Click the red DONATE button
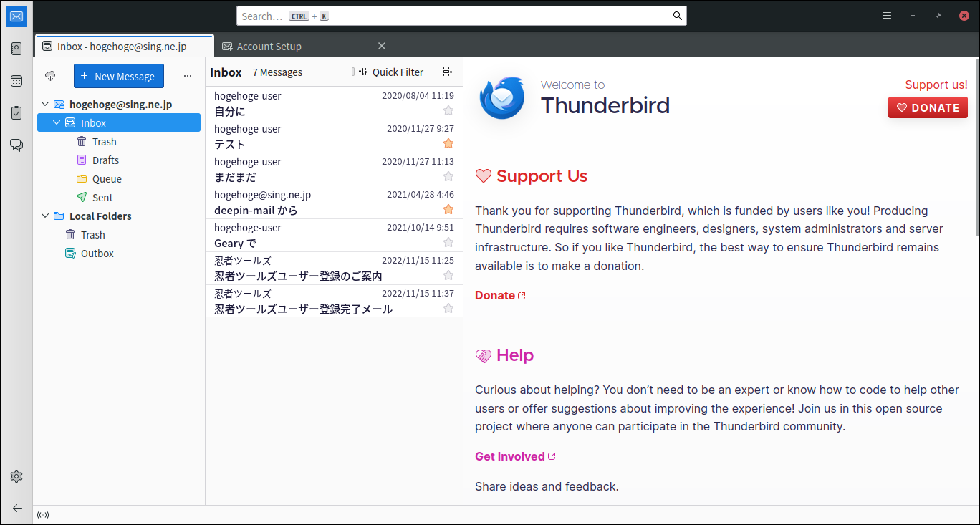Screen dimensions: 980x525 (928, 107)
